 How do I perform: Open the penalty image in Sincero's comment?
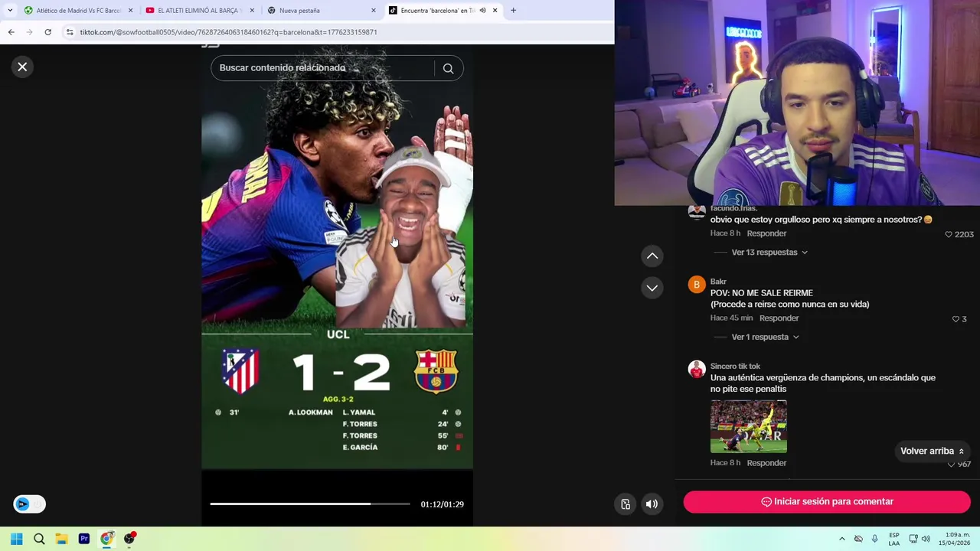point(748,426)
